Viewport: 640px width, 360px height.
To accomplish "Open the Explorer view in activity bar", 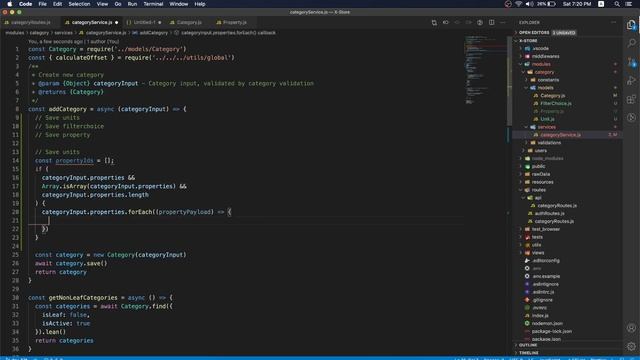I will pos(631,24).
